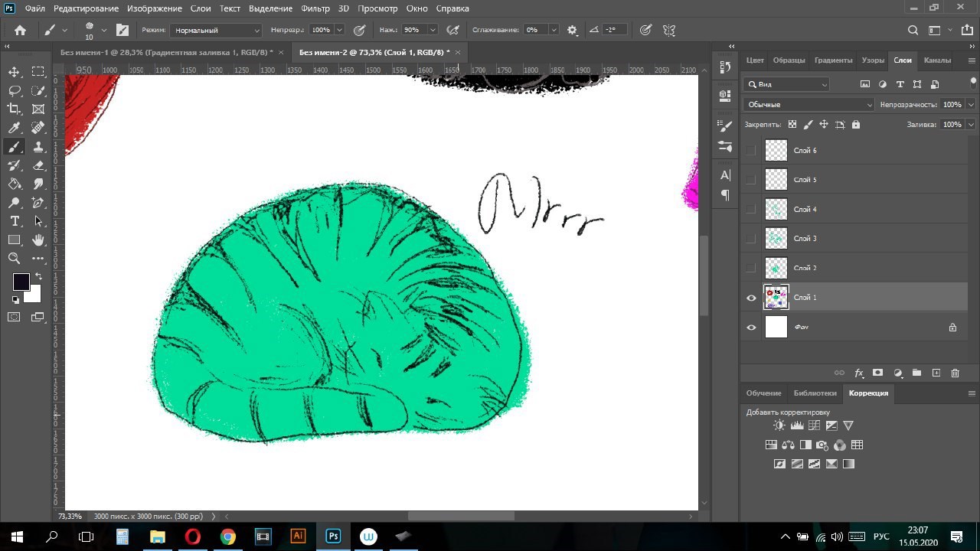This screenshot has height=551, width=980.
Task: Open the Библиотеки panel tab
Action: (x=815, y=393)
